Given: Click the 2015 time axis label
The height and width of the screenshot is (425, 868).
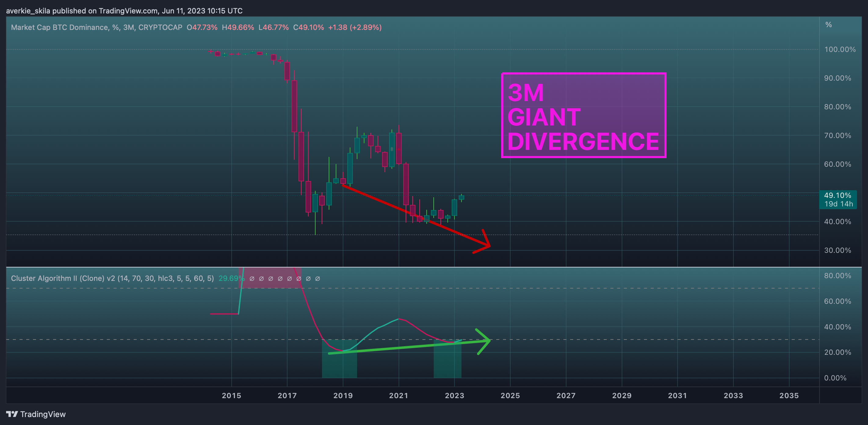Looking at the screenshot, I should pyautogui.click(x=231, y=396).
